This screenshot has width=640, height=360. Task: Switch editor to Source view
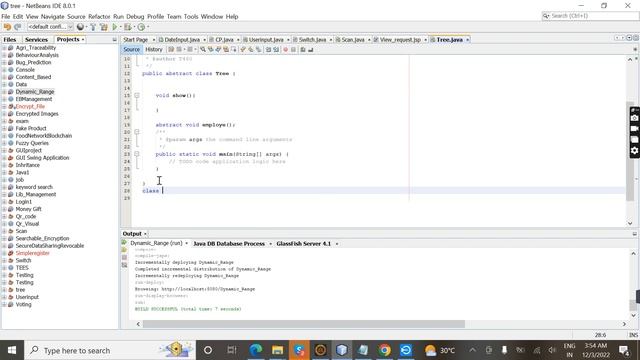pos(131,49)
